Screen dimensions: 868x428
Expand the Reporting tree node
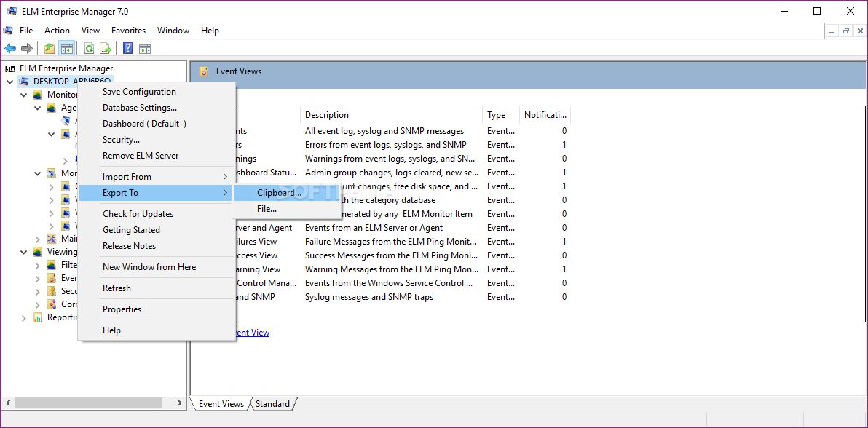click(x=24, y=317)
